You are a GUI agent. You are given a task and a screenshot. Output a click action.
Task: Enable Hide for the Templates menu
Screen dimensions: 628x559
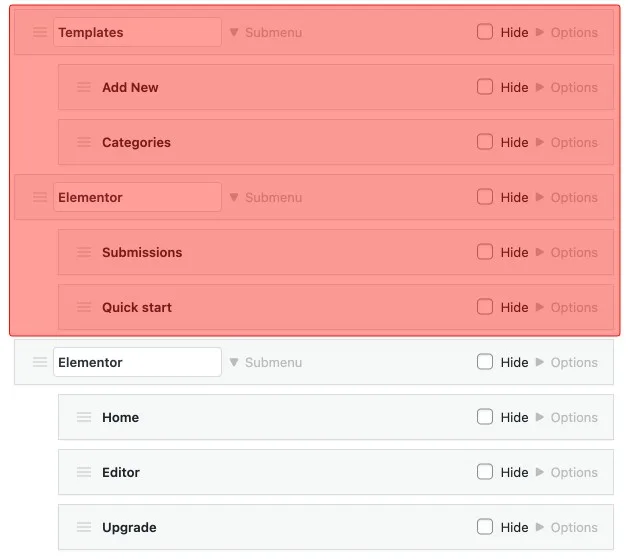485,32
